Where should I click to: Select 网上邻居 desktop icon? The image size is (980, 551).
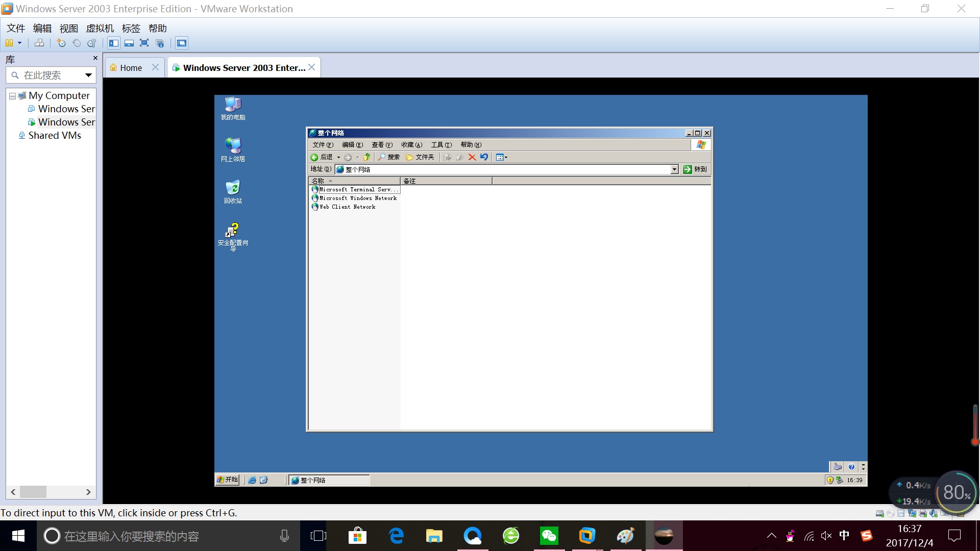point(233,150)
